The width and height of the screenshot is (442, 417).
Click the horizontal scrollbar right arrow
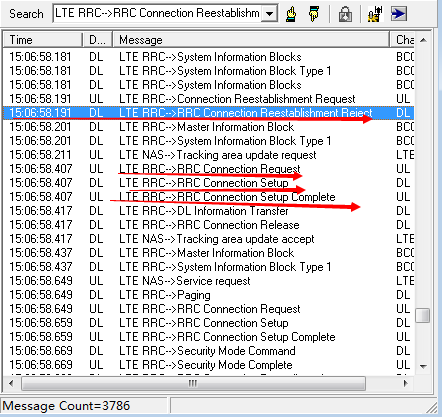pyautogui.click(x=406, y=383)
